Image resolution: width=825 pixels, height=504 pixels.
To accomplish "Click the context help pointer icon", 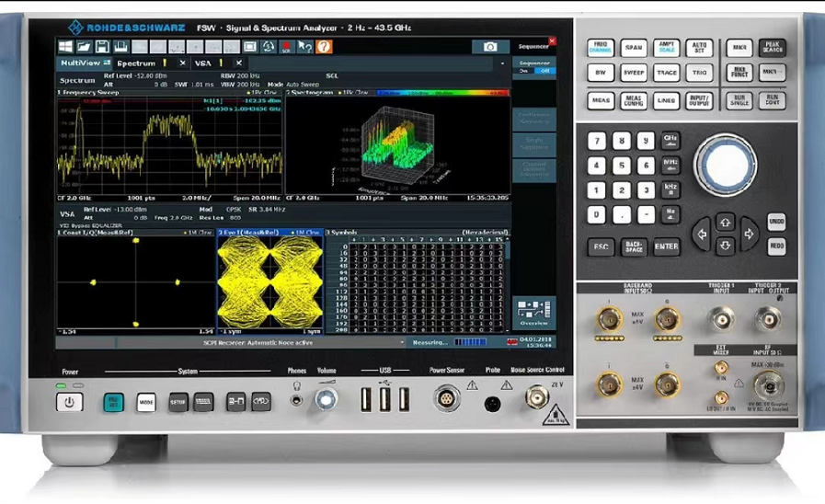I will coord(305,46).
